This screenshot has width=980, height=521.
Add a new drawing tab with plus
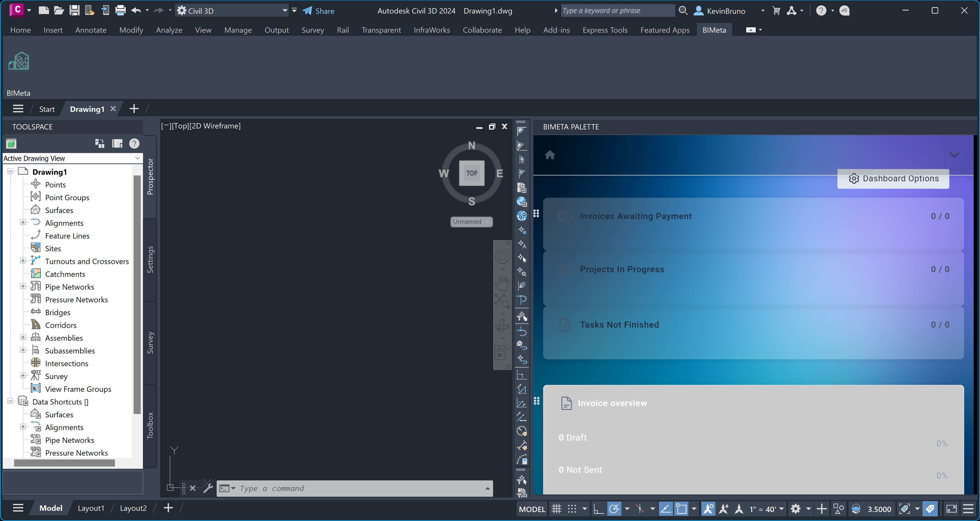134,109
